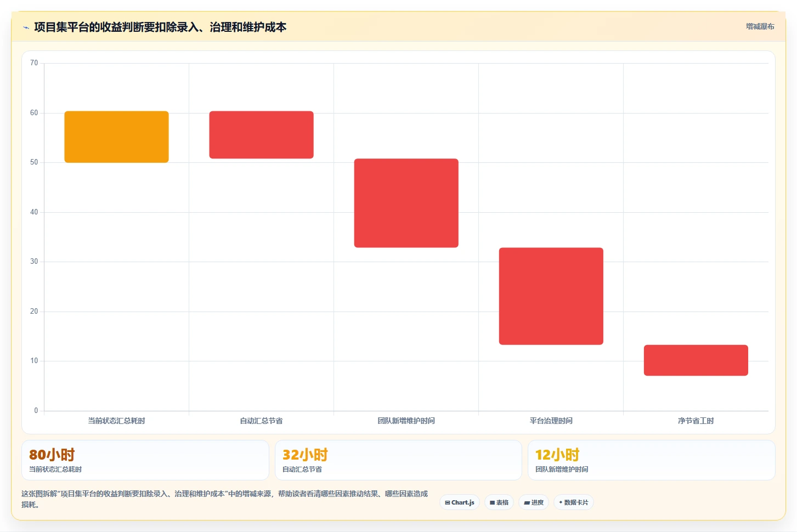Click the description paragraph starting 这张图拆解
The width and height of the screenshot is (797, 532).
pyautogui.click(x=224, y=499)
